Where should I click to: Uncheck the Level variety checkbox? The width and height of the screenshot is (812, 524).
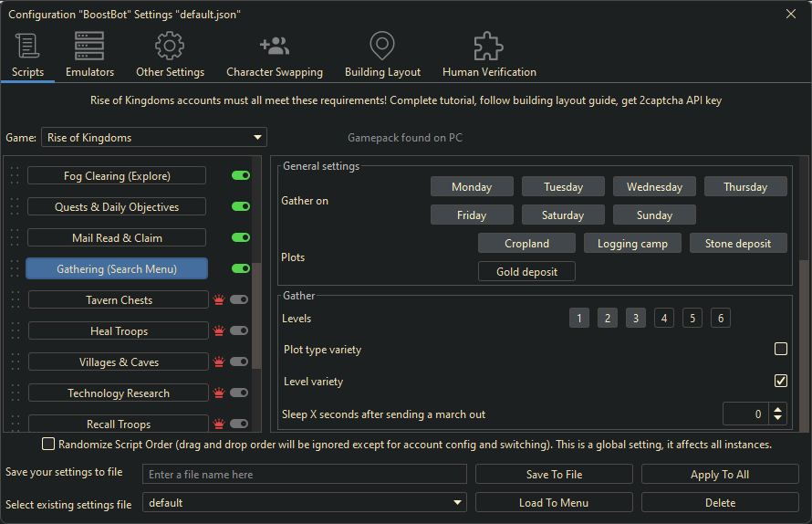point(781,381)
